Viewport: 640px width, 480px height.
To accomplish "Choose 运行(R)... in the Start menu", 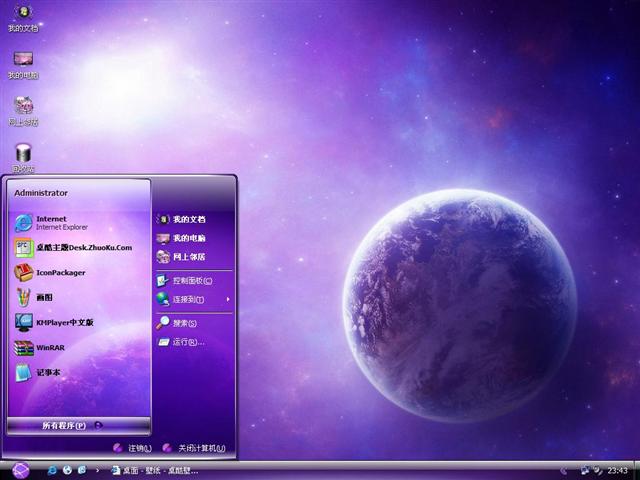I will (187, 342).
